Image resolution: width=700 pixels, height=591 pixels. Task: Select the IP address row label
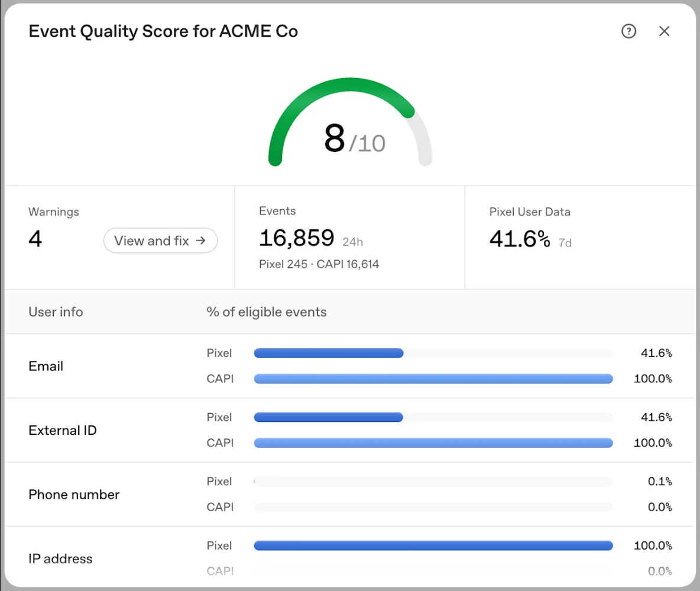(60, 559)
